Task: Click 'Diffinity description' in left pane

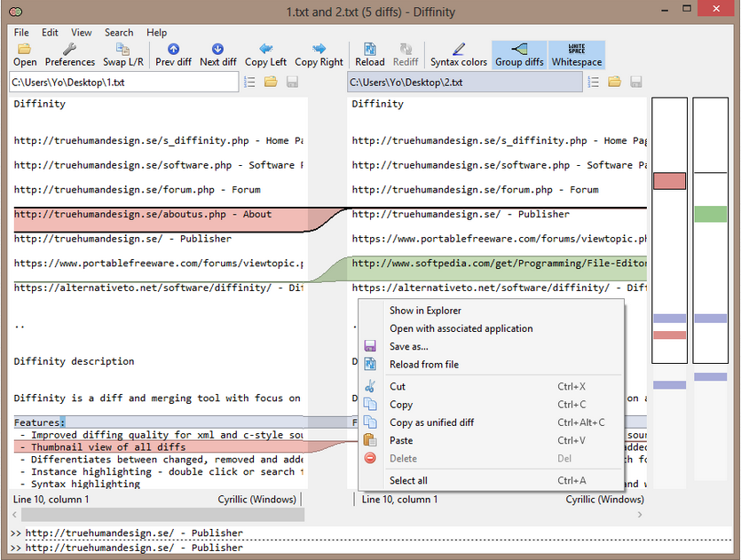Action: pyautogui.click(x=74, y=361)
